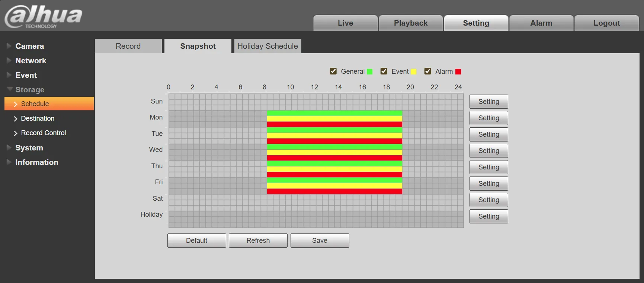Go to the Live view tab
The image size is (644, 283).
click(x=345, y=23)
